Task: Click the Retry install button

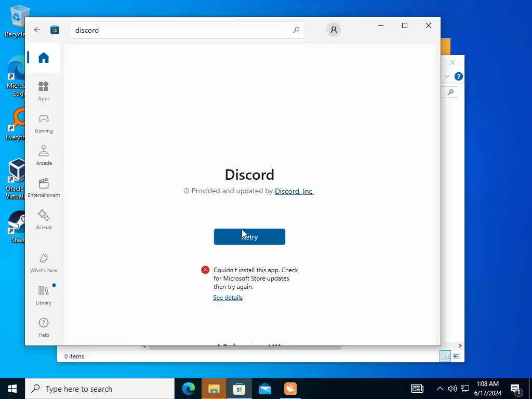Action: (249, 236)
